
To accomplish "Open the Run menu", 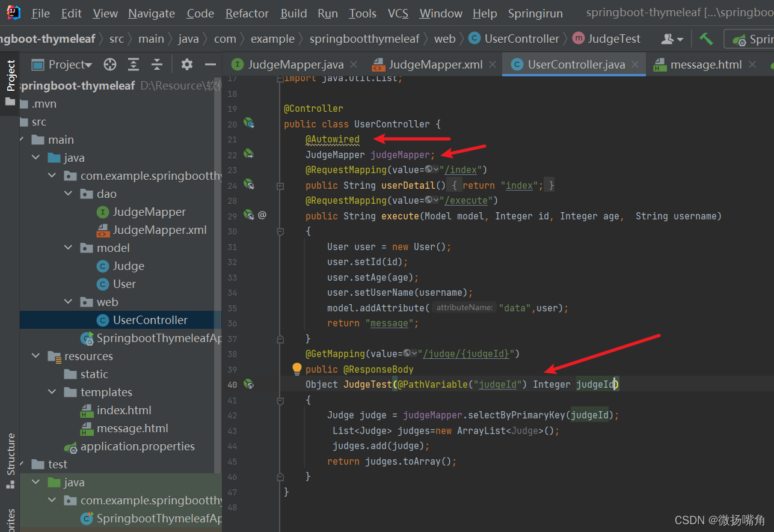I will [328, 13].
